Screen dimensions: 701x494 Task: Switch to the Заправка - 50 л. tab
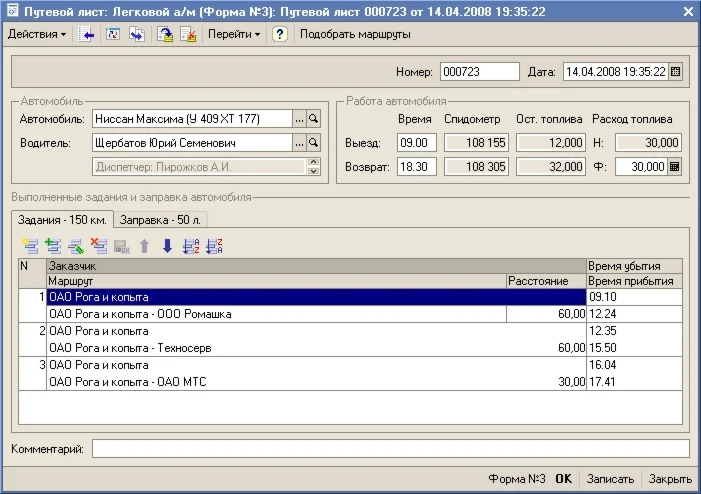click(163, 219)
